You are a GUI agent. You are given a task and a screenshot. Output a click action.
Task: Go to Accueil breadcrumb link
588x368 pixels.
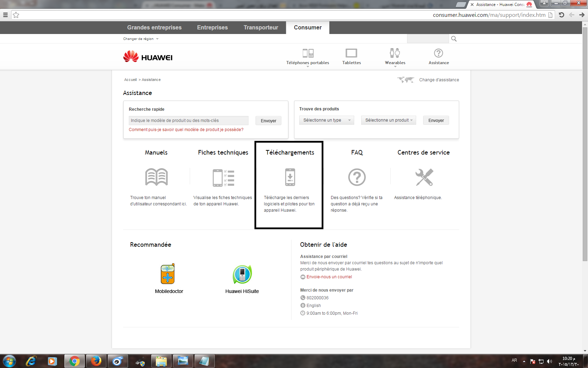click(131, 80)
